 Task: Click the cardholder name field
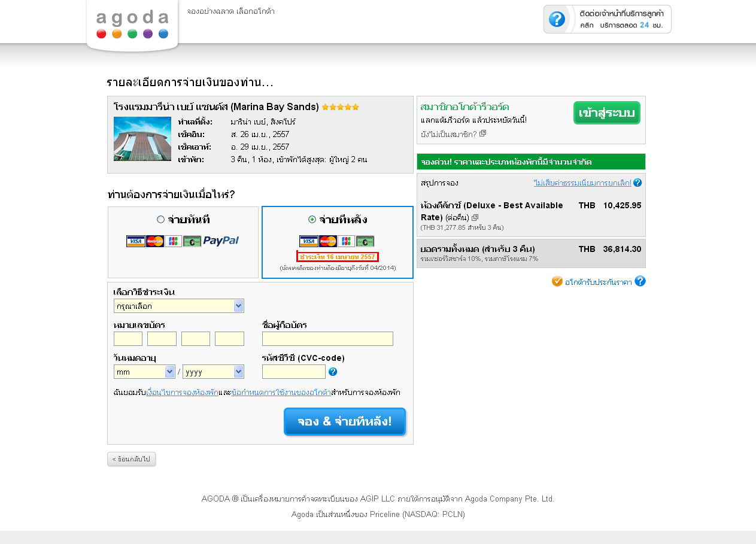[327, 339]
